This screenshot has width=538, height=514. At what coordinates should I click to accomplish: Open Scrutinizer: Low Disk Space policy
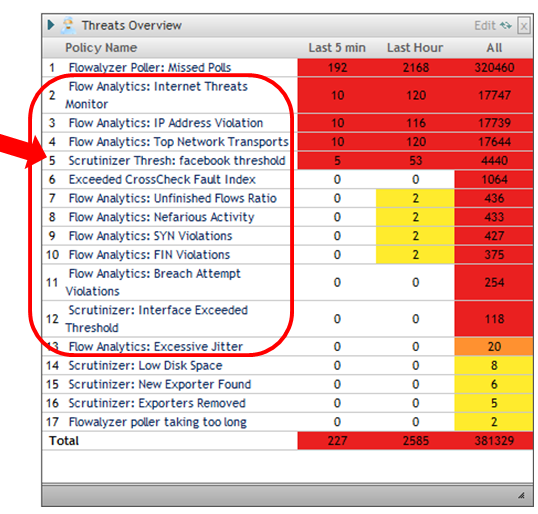[x=145, y=366]
